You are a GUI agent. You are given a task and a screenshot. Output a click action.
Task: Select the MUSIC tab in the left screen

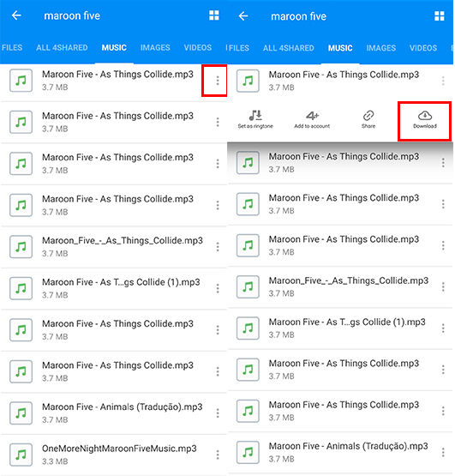click(x=114, y=48)
